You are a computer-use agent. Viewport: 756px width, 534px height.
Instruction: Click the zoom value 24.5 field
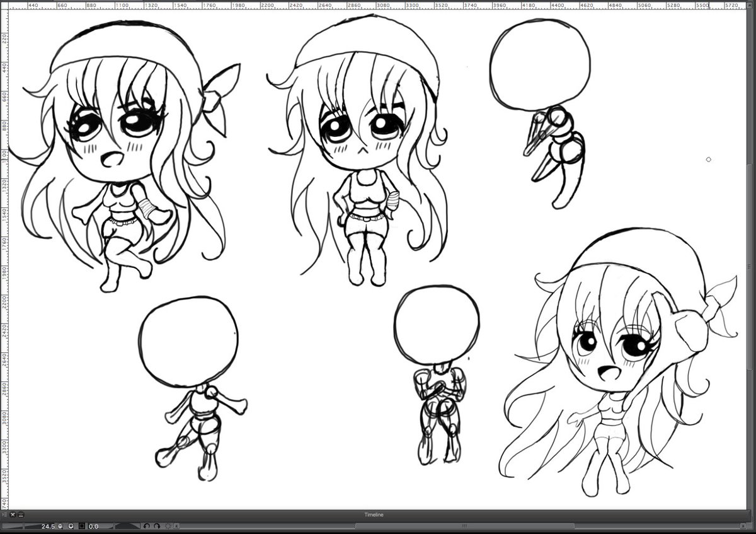point(48,526)
